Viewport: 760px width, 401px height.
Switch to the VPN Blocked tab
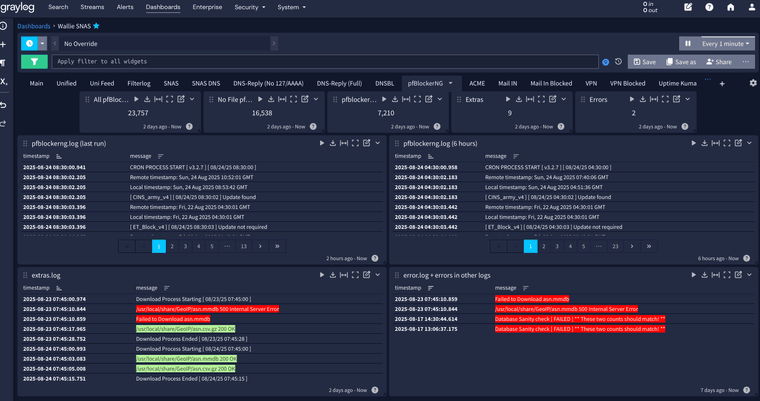click(x=627, y=83)
